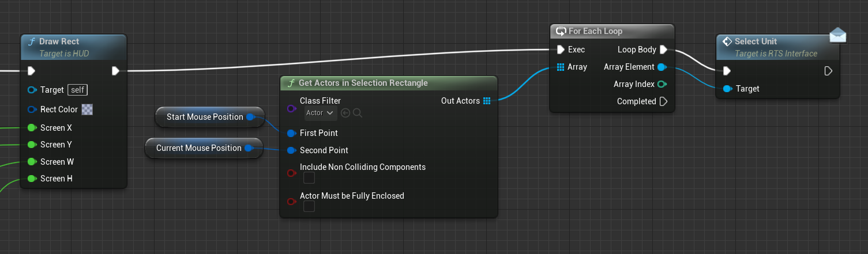Click the Rect Color swatch
This screenshot has width=868, height=254.
[x=88, y=109]
